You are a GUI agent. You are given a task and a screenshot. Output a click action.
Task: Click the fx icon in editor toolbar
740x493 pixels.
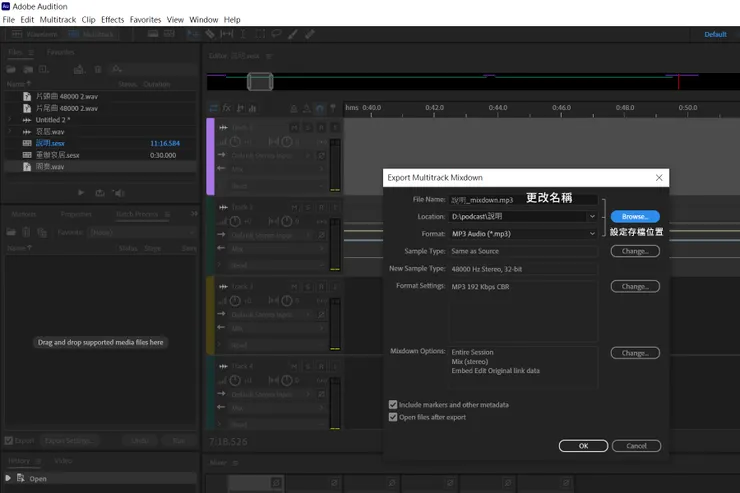pos(226,108)
